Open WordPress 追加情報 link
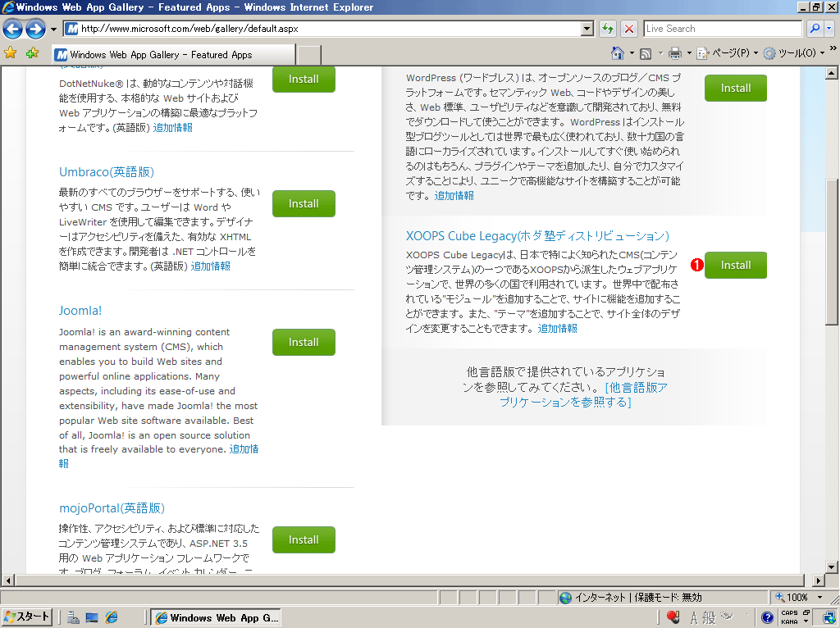Image resolution: width=840 pixels, height=628 pixels. (454, 196)
